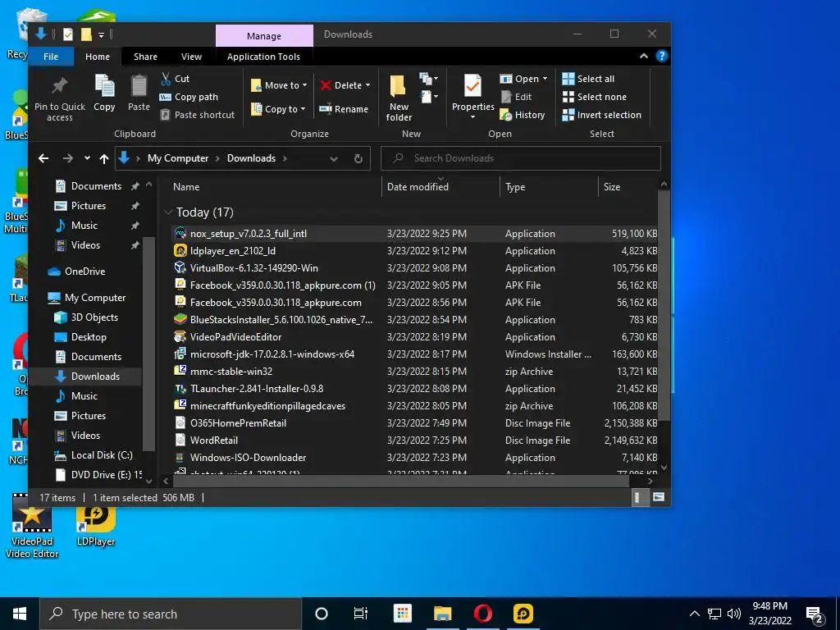Open the Application Tools tab
Image resolution: width=840 pixels, height=630 pixels.
coord(263,57)
